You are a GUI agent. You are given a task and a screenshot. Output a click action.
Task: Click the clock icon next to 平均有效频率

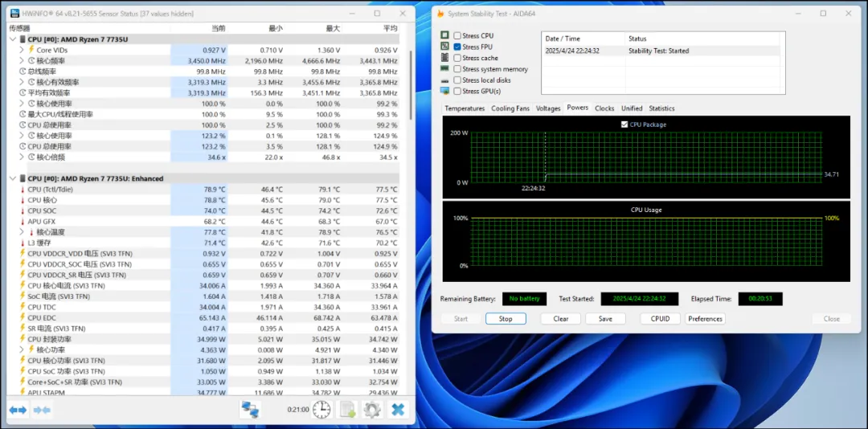(x=23, y=93)
